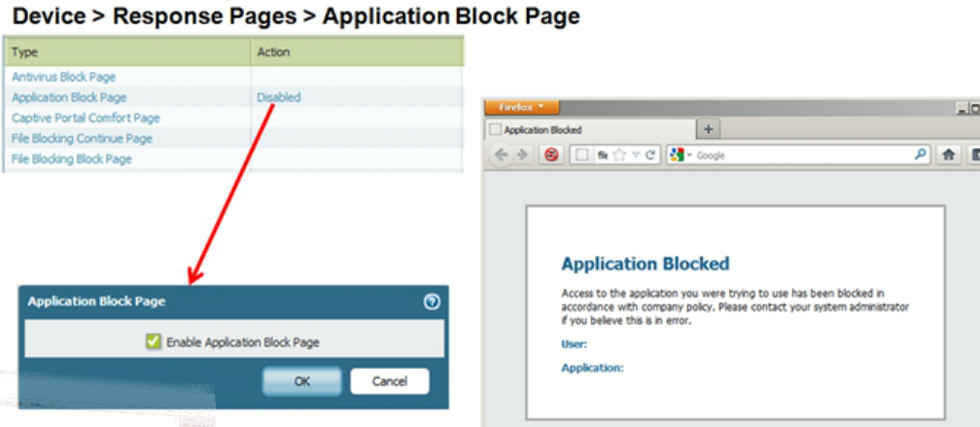Bookmark the page with the star icon
980x427 pixels.
coord(618,155)
